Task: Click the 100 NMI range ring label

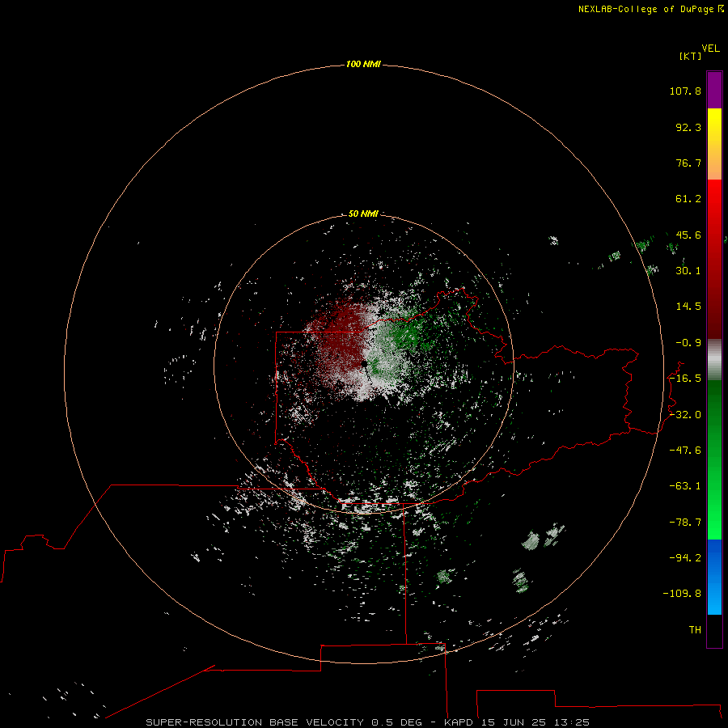Action: click(x=363, y=64)
